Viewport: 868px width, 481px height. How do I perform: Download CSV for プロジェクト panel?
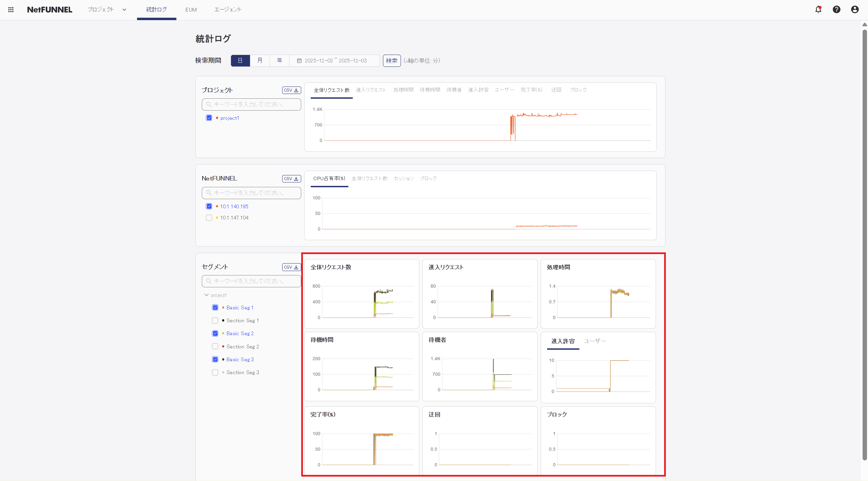pos(291,90)
